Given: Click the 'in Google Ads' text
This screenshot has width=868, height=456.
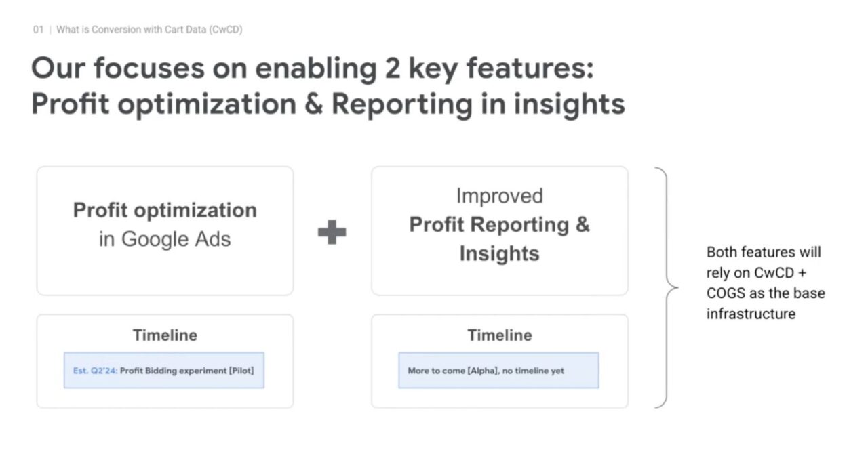Looking at the screenshot, I should tap(165, 239).
